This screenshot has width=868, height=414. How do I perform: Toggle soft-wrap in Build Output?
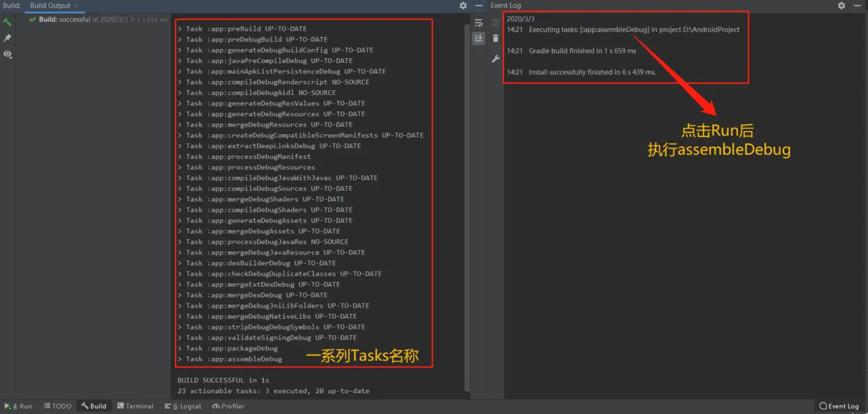pyautogui.click(x=479, y=23)
